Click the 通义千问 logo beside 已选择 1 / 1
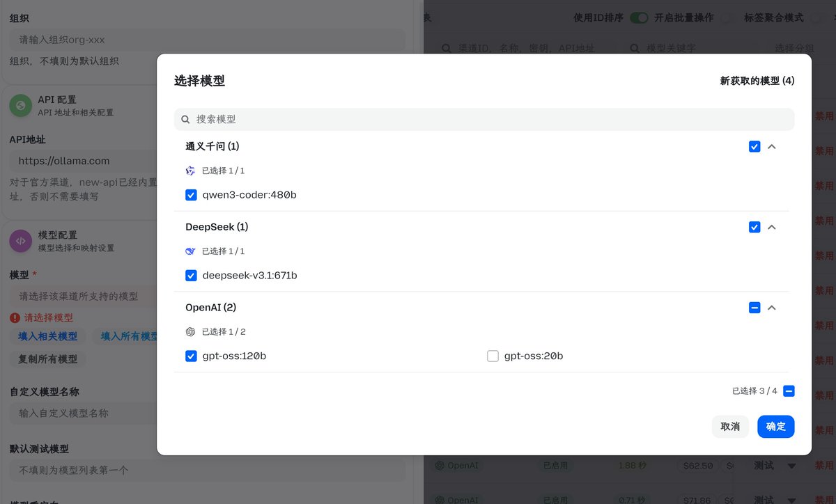Viewport: 836px width, 504px height. [x=190, y=171]
